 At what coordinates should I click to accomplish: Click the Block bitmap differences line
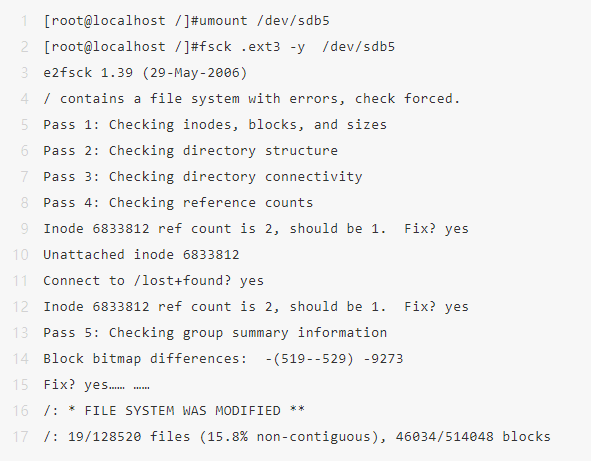coord(224,359)
